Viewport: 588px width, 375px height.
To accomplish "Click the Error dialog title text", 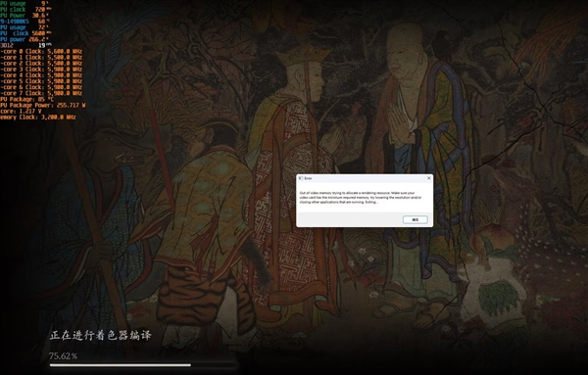I will click(x=308, y=178).
